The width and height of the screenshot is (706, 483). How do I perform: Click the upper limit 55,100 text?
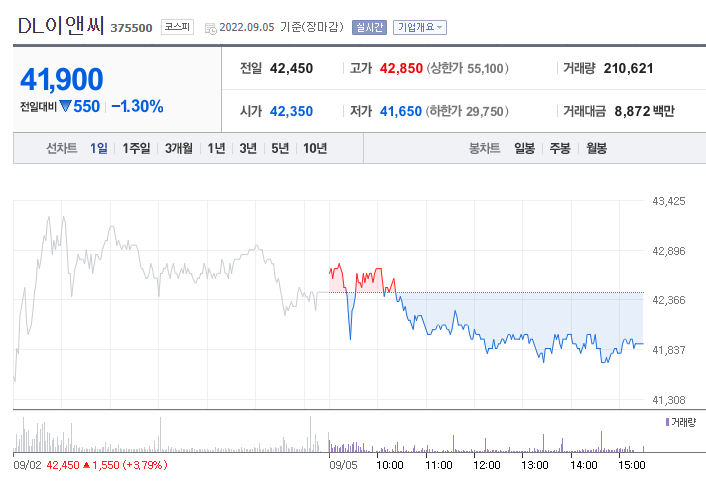(x=467, y=68)
